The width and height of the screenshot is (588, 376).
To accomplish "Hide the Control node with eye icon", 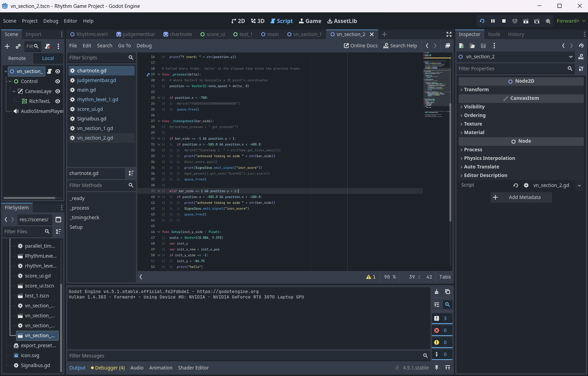I will [x=58, y=81].
